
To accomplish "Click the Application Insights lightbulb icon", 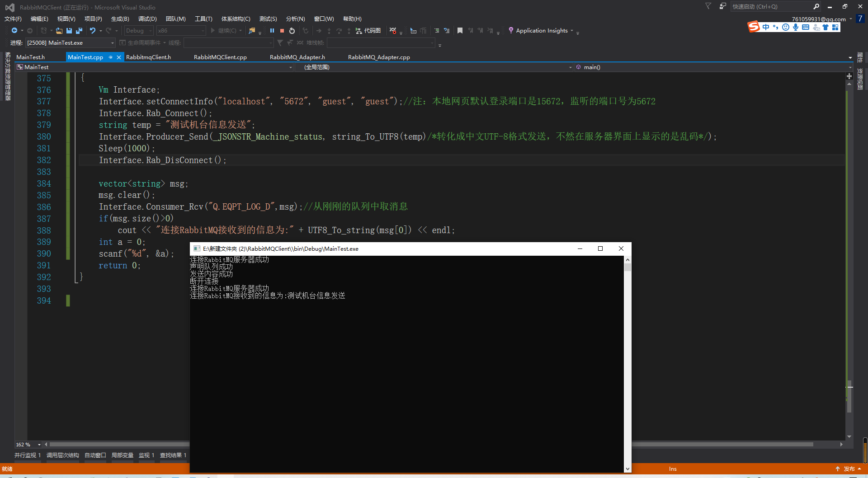I will click(511, 30).
